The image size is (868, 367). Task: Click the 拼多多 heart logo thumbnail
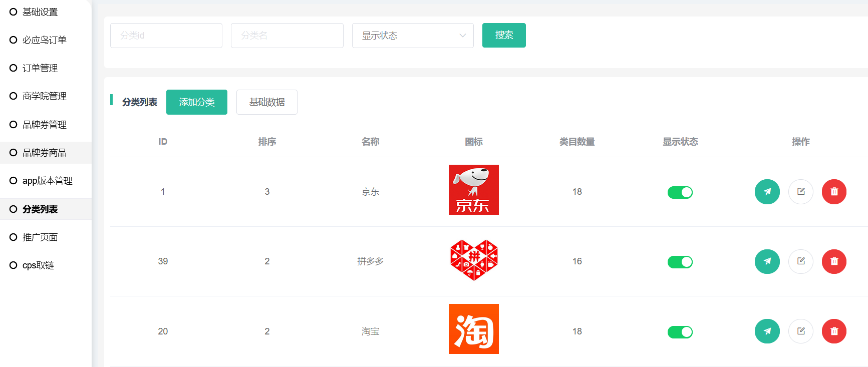click(474, 259)
